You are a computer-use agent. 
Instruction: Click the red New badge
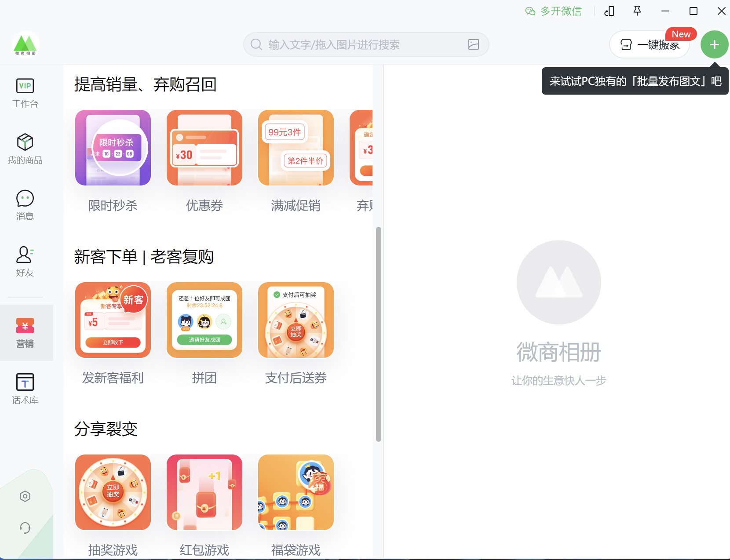tap(681, 34)
